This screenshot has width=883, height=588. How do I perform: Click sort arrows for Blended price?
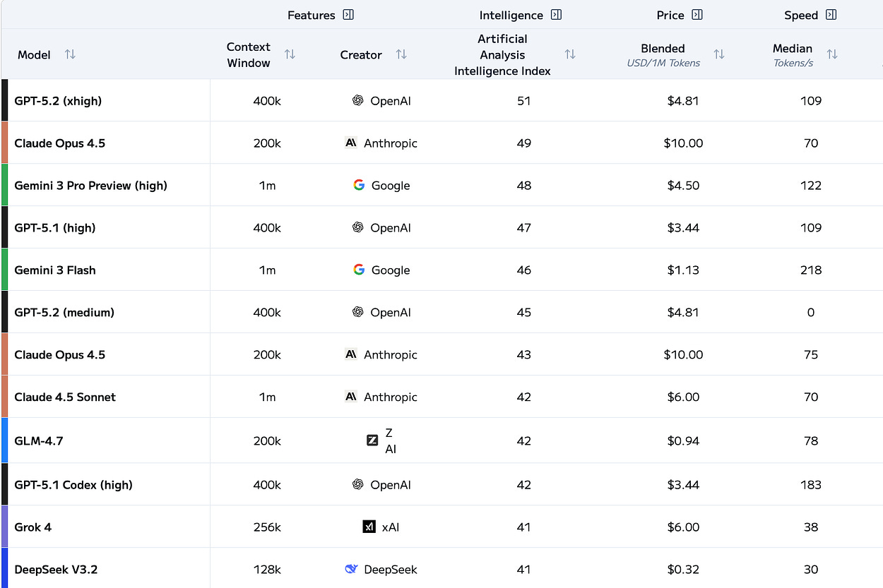[719, 54]
